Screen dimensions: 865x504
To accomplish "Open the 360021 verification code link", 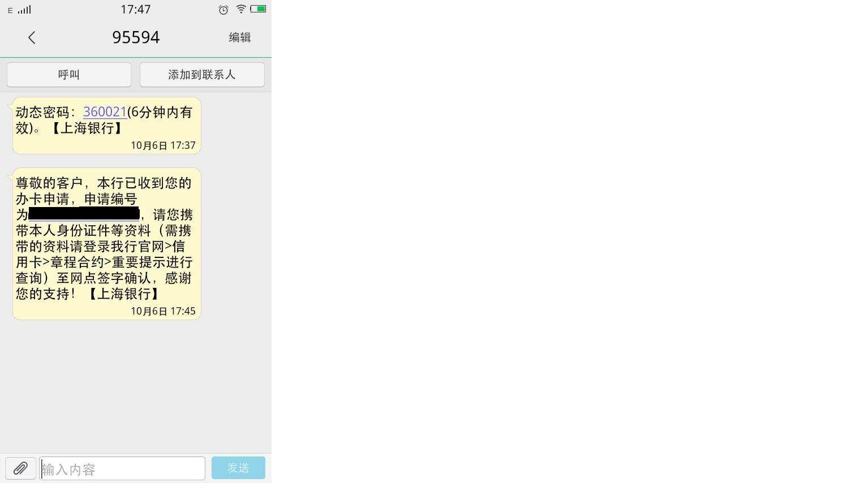I will tap(105, 112).
